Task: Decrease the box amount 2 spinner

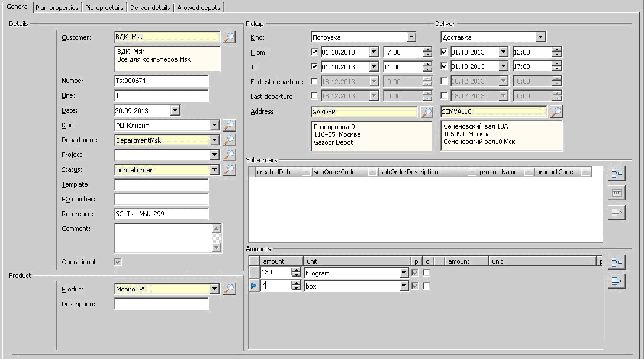Action: point(296,288)
